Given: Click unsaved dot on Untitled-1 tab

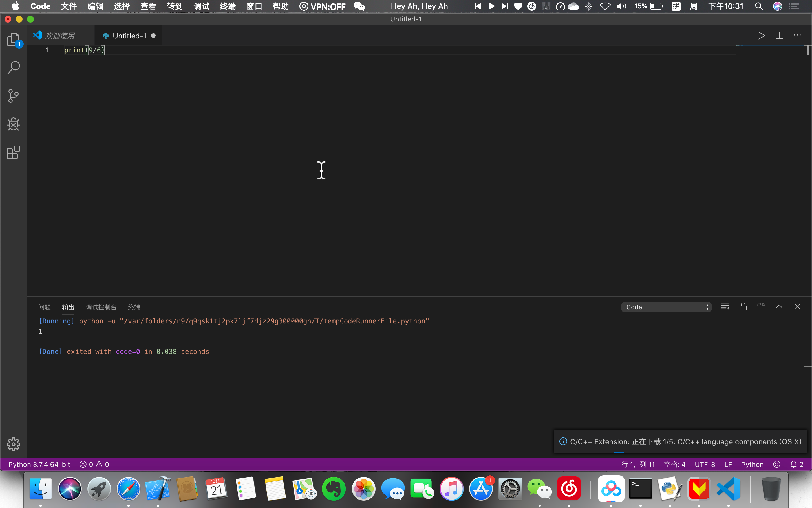Looking at the screenshot, I should point(153,36).
